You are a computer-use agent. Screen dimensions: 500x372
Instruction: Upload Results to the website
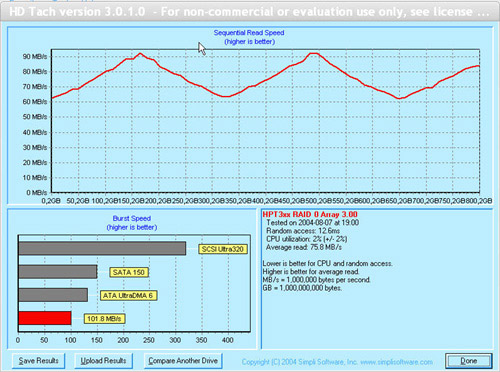point(103,361)
